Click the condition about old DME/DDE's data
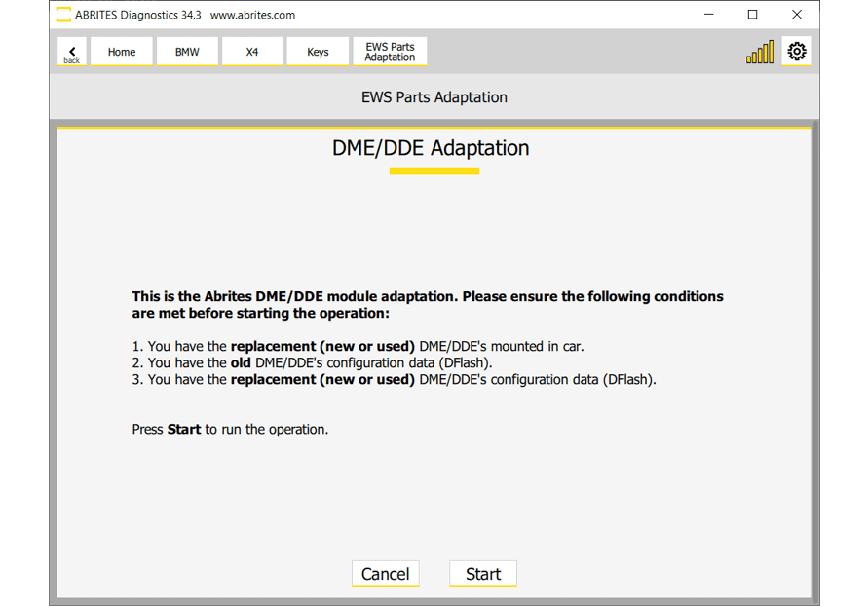Viewport: 868px width, 606px height. point(319,362)
